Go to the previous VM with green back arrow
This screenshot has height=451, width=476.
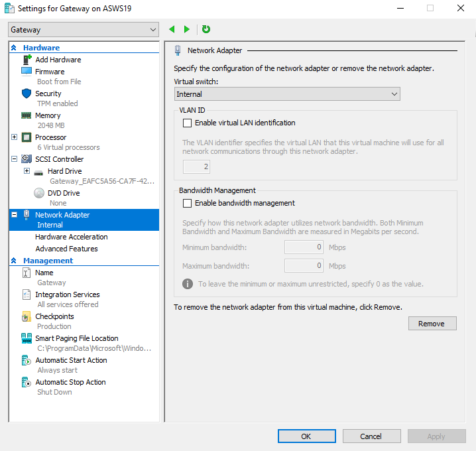[172, 29]
